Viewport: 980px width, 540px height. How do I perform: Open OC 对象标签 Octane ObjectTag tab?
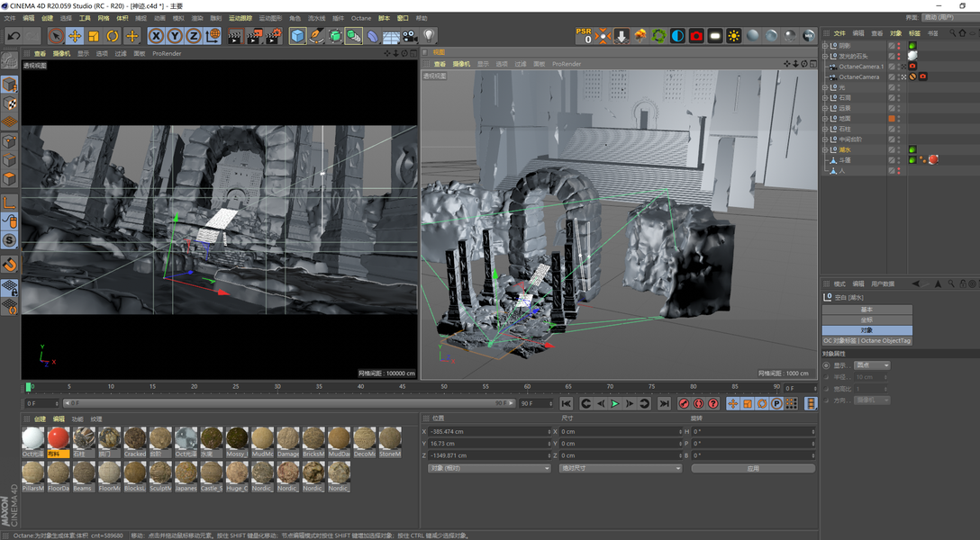pos(867,341)
